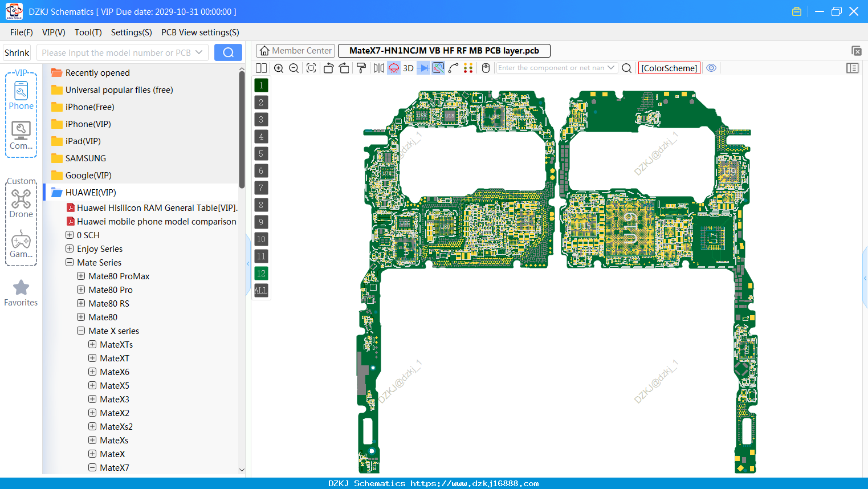The height and width of the screenshot is (489, 868).
Task: Open the VIP(V) menu
Action: click(54, 32)
